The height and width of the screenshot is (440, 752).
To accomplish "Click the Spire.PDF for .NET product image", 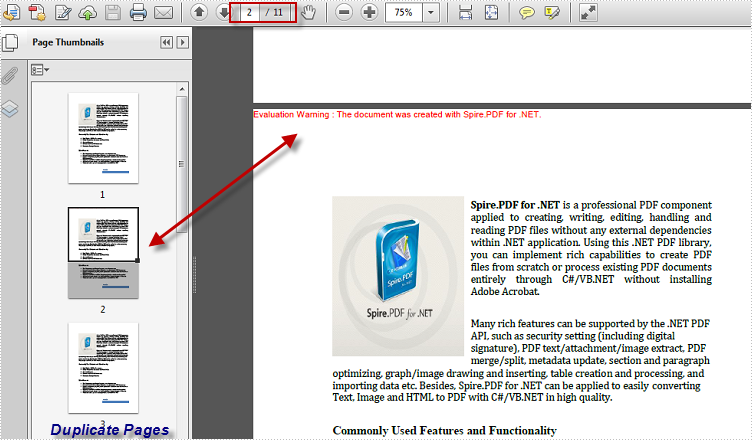I will click(398, 276).
